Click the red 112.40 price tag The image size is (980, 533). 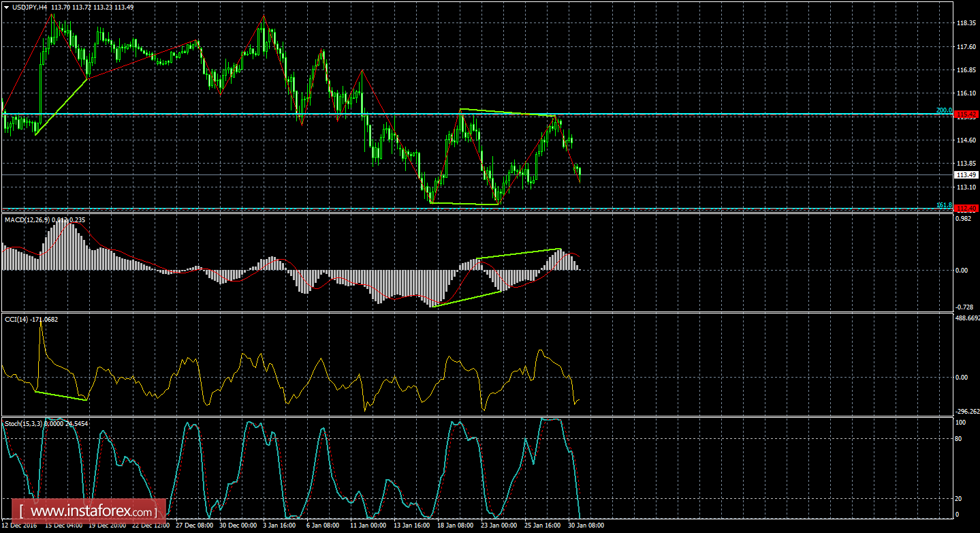pos(966,208)
